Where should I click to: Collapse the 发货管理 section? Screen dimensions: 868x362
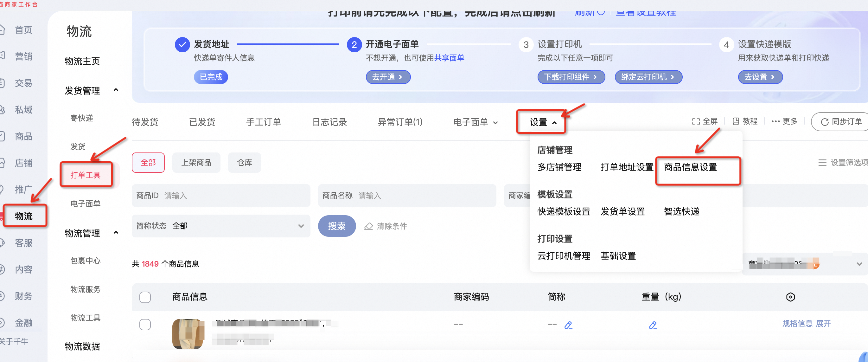coord(116,90)
